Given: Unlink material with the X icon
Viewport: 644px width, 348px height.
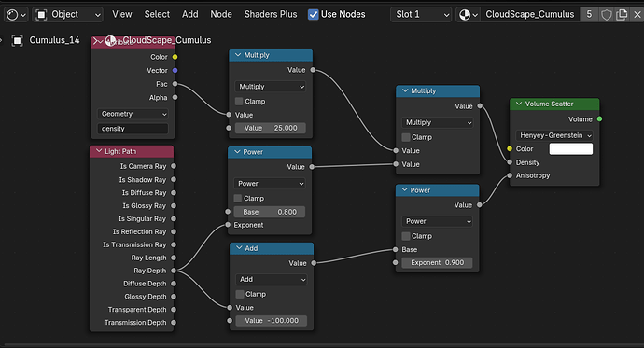Looking at the screenshot, I should coord(637,15).
